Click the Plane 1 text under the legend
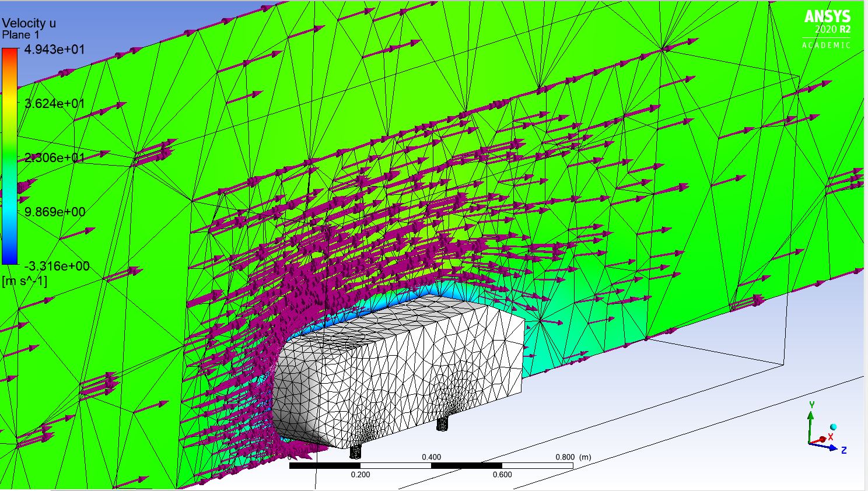Screen dimensions: 868x491 [20, 33]
